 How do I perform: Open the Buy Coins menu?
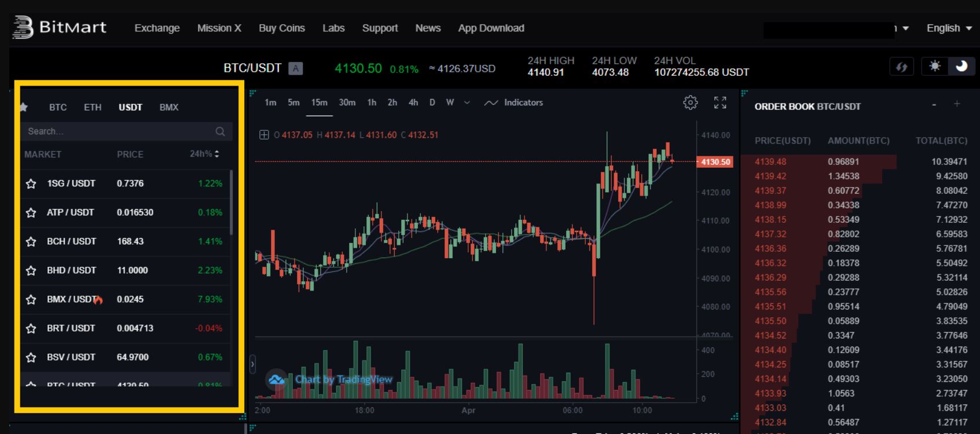(x=282, y=28)
